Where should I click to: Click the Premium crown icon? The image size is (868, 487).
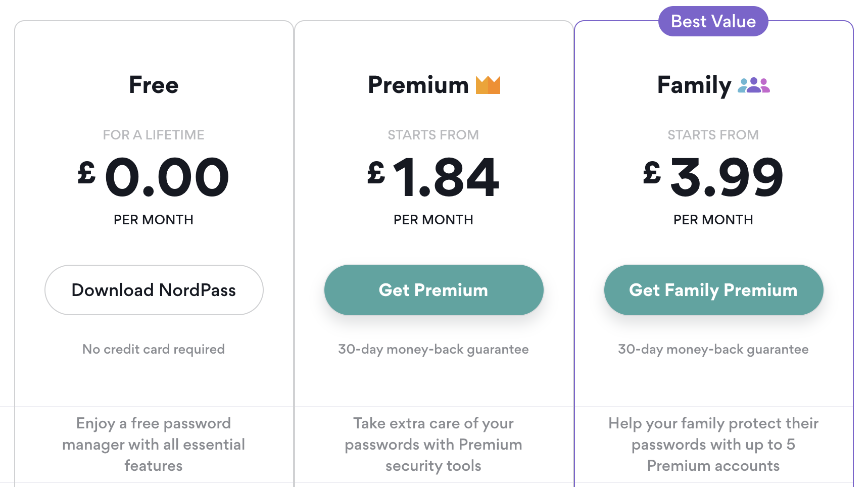point(488,85)
